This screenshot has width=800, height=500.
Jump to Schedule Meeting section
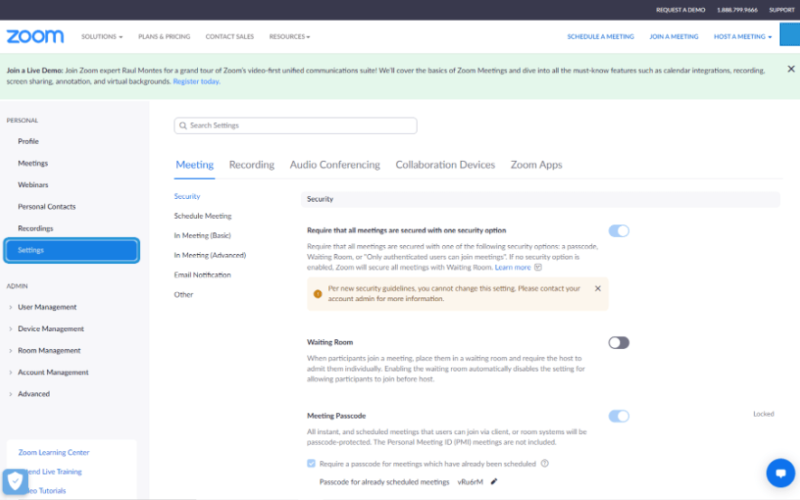pyautogui.click(x=203, y=216)
